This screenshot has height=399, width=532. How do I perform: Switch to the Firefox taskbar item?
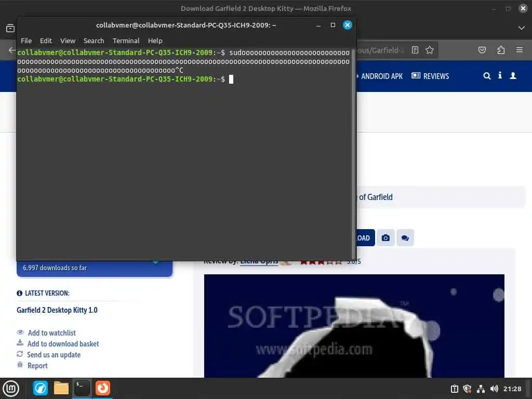[103, 388]
